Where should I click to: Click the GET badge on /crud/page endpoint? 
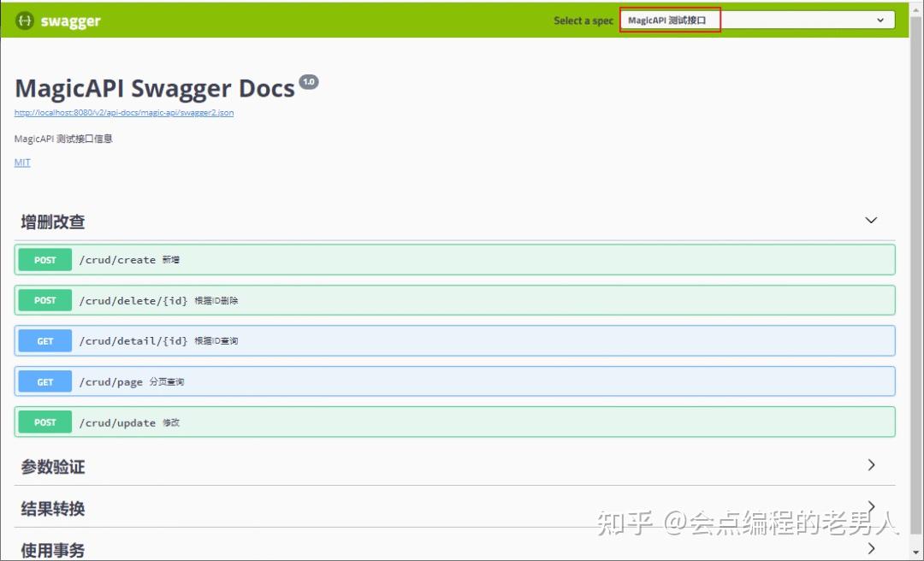44,381
